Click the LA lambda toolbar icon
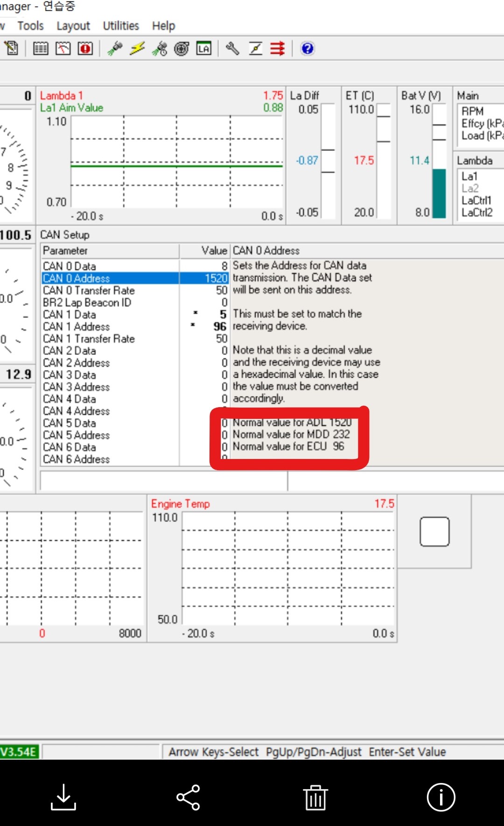Screen dimensions: 504x826 click(x=204, y=49)
